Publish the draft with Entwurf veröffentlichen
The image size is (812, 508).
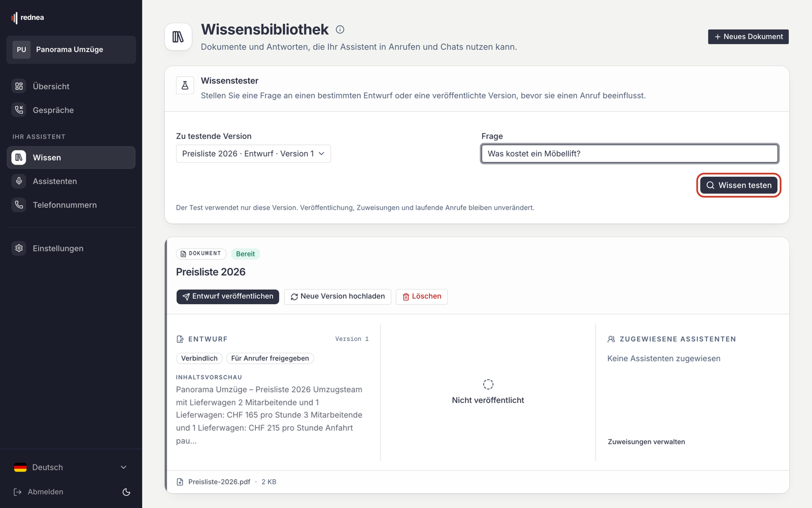(x=228, y=297)
